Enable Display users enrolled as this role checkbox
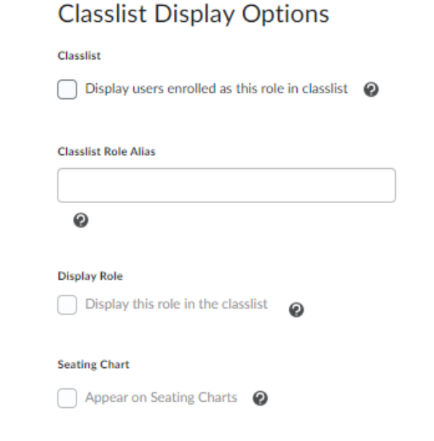434x441 pixels. pos(67,89)
